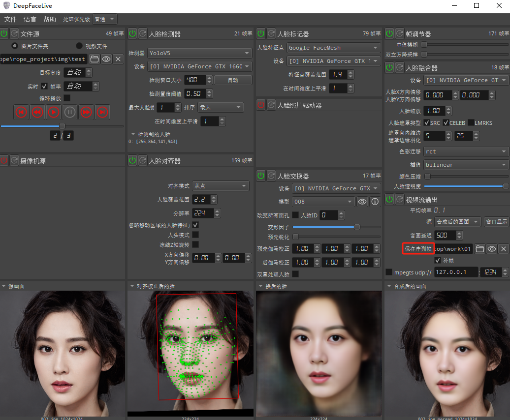Uncheck the 补帧 checkbox

click(437, 261)
